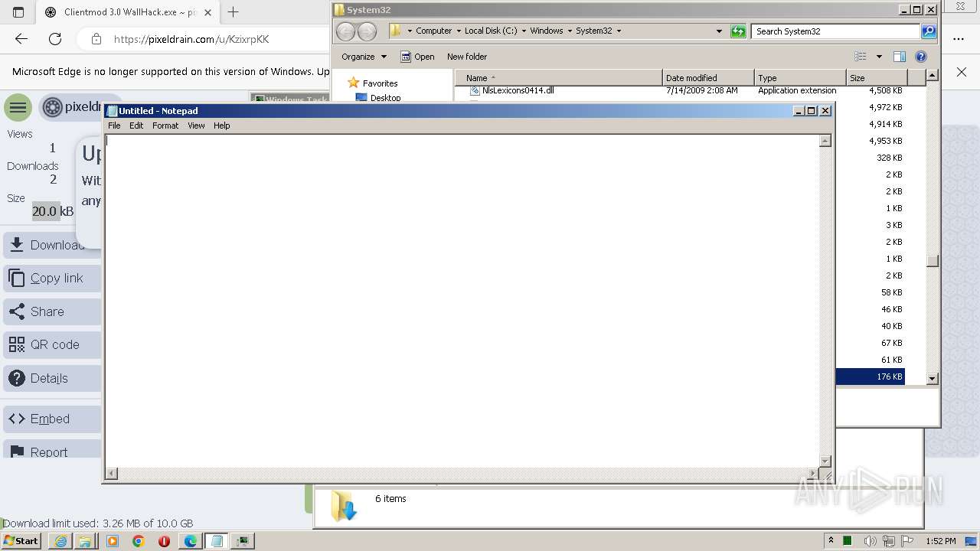The image size is (980, 551).
Task: Sort by the Size column header
Action: tap(877, 77)
